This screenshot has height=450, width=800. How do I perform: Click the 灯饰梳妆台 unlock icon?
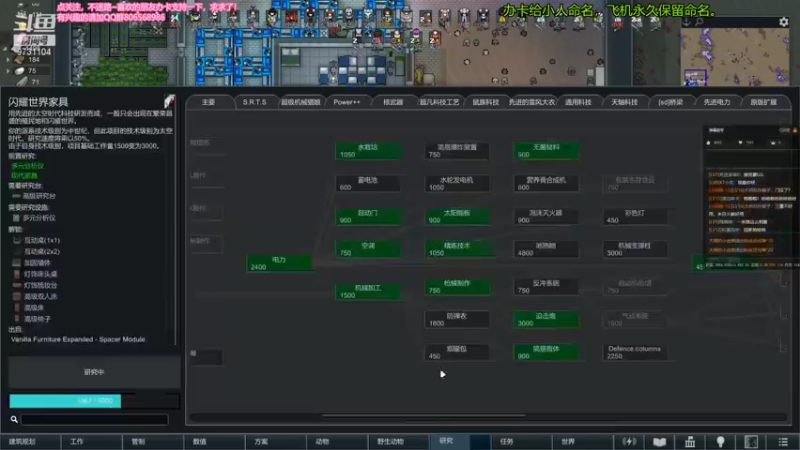[17, 285]
